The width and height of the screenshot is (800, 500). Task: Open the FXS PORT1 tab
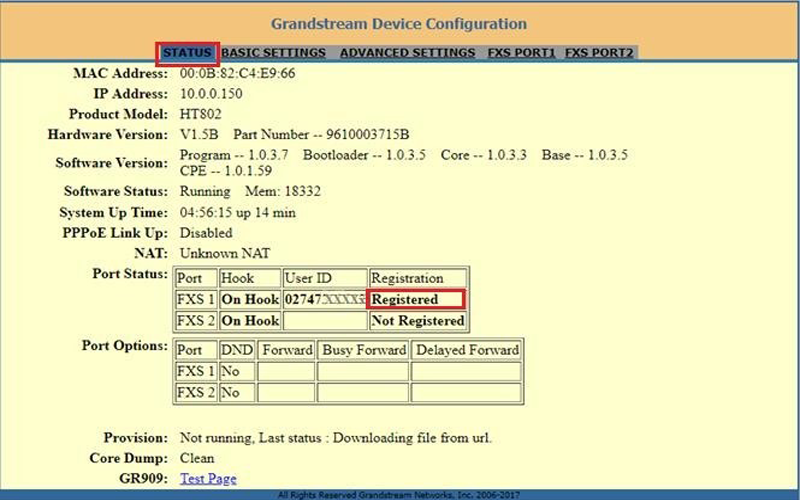coord(521,53)
